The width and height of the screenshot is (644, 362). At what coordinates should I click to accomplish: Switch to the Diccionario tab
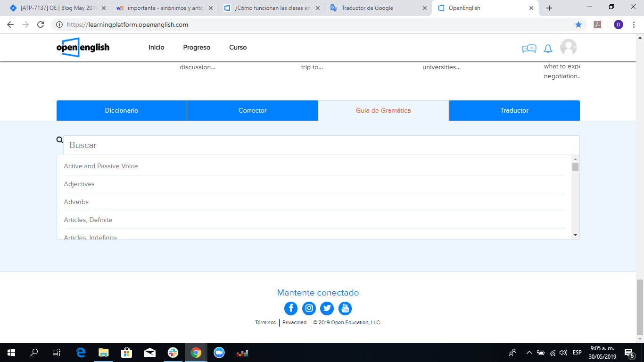pyautogui.click(x=122, y=110)
